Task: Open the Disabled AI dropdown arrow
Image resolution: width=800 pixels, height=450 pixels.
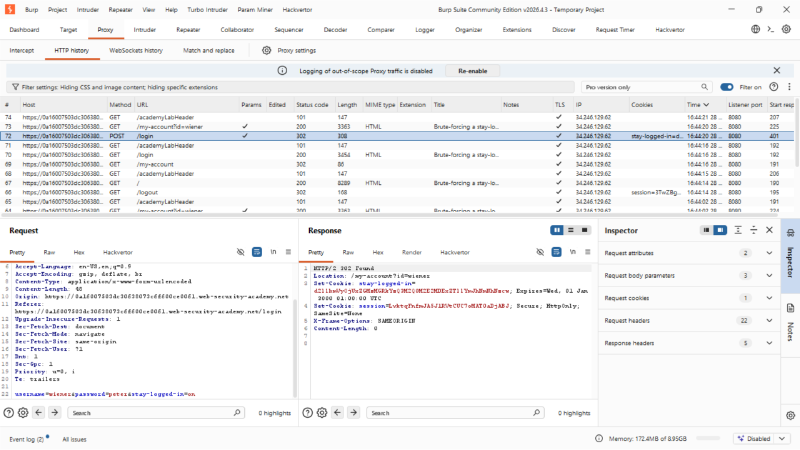Action: coord(782,438)
